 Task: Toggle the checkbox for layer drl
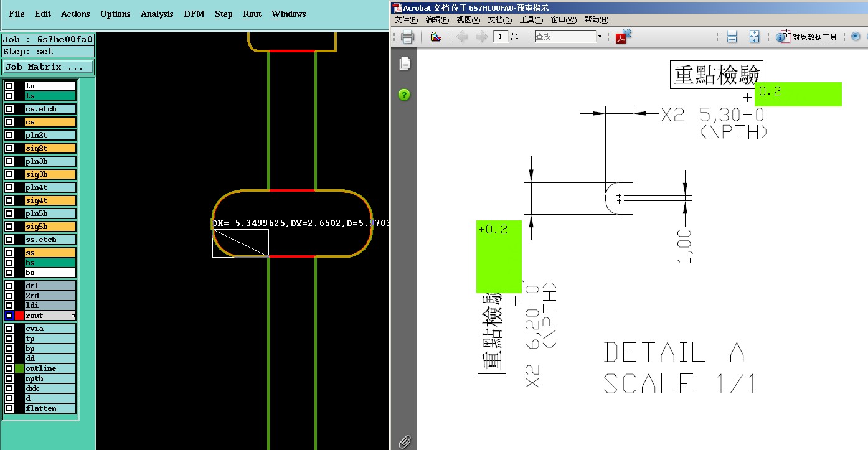click(x=9, y=286)
